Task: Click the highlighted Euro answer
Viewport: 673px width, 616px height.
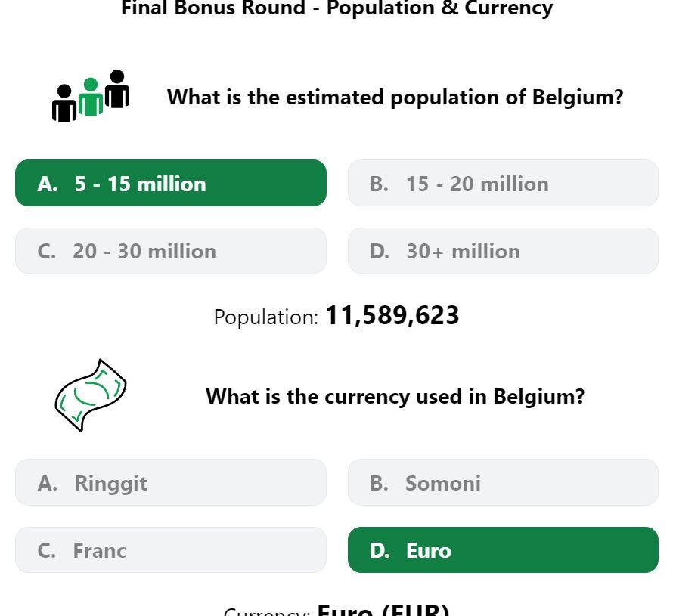Action: point(503,550)
